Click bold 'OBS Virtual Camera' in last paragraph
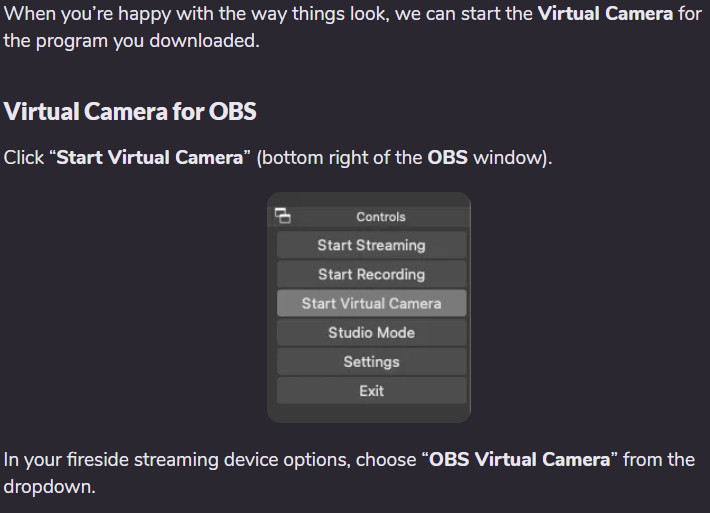Image resolution: width=710 pixels, height=513 pixels. click(519, 460)
